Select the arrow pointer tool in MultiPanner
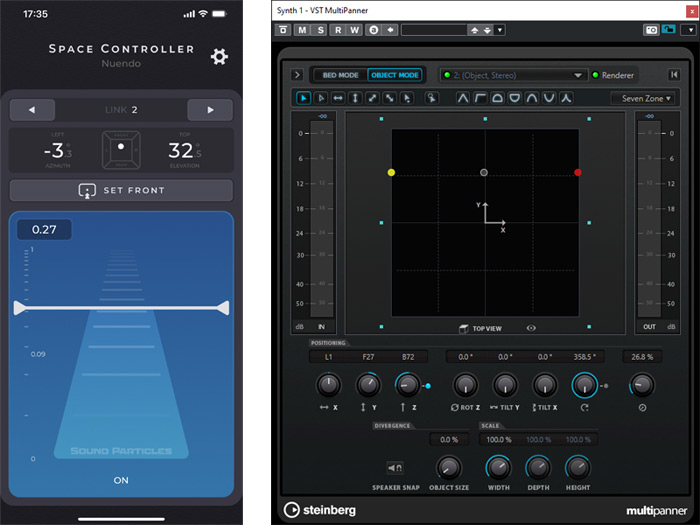Screen dimensions: 700x525 point(304,98)
